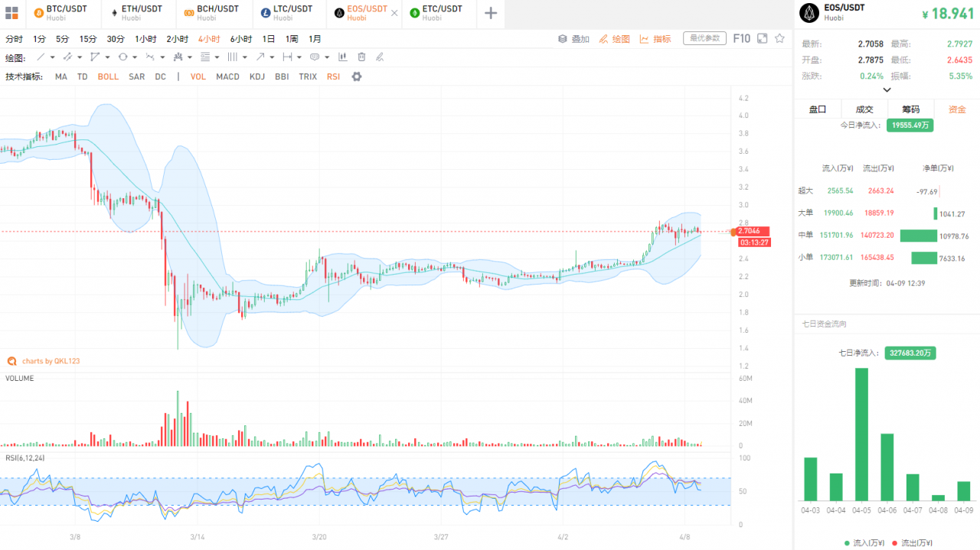Viewport: 980px width, 550px height.
Task: Select the 1日 timeframe
Action: tap(269, 39)
